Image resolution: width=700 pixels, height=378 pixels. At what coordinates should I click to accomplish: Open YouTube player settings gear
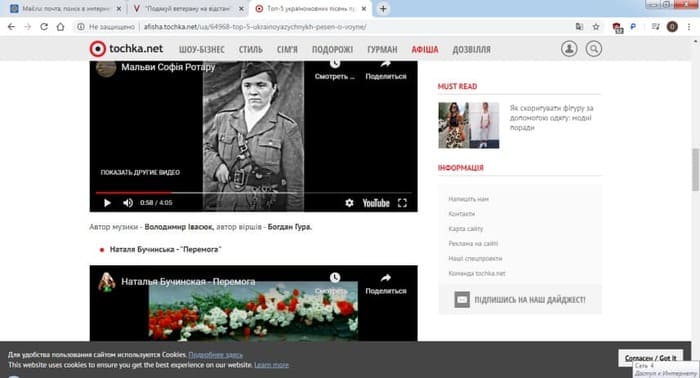[349, 203]
